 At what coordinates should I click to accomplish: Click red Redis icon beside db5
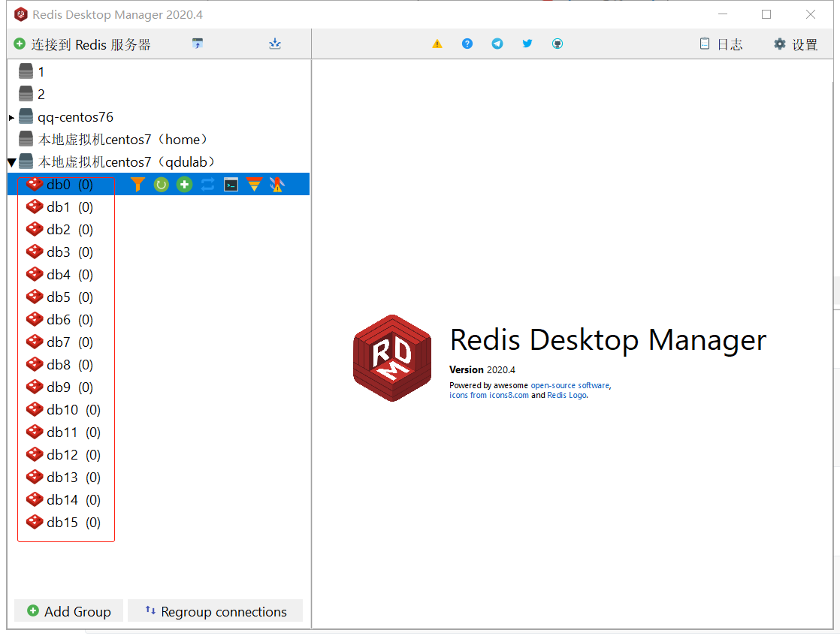[35, 296]
